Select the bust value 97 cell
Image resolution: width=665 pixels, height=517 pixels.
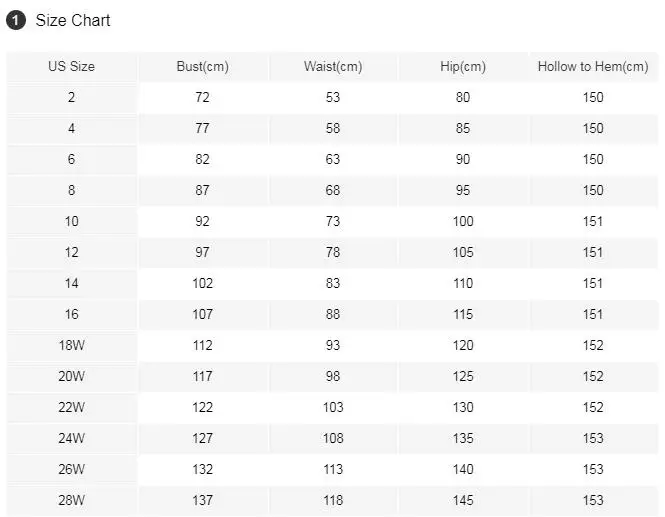point(202,253)
